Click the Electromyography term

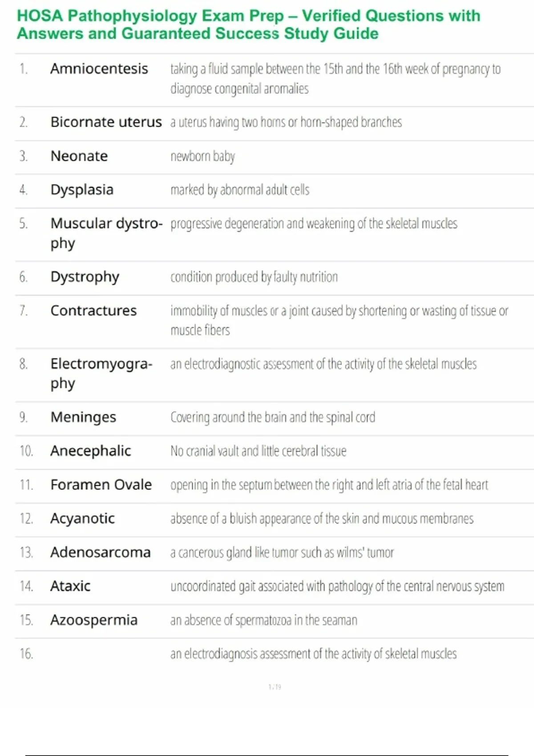[101, 373]
